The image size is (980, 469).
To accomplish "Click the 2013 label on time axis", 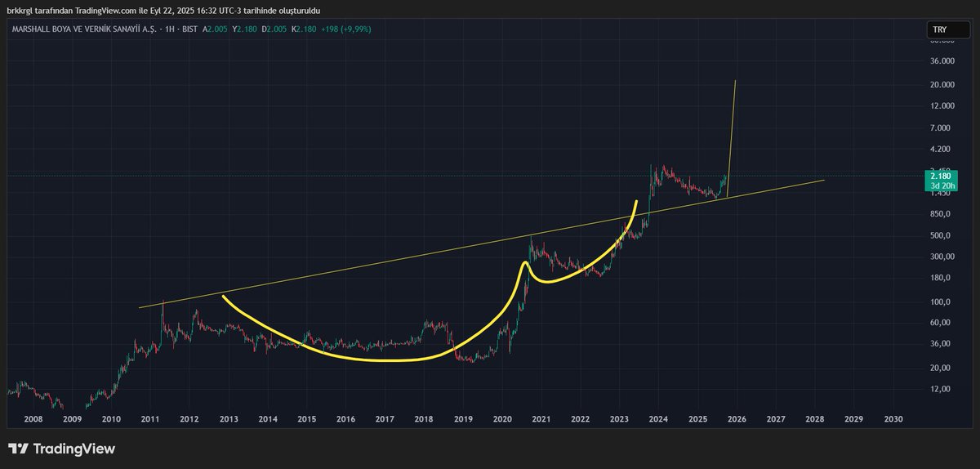I will [229, 418].
